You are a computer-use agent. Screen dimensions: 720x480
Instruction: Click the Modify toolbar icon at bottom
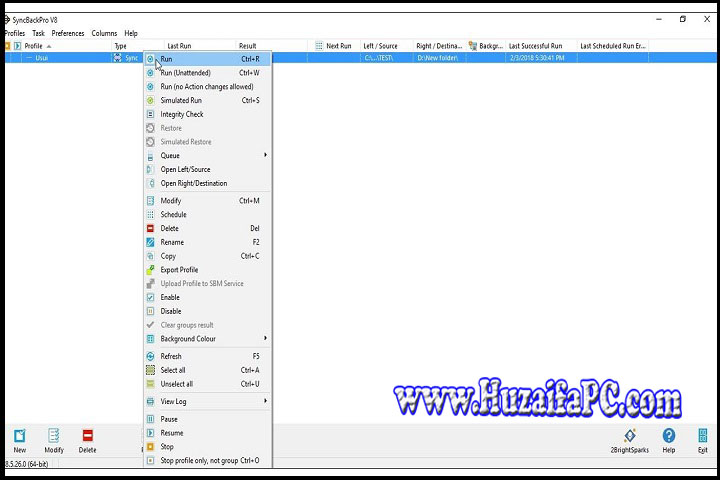click(x=54, y=435)
